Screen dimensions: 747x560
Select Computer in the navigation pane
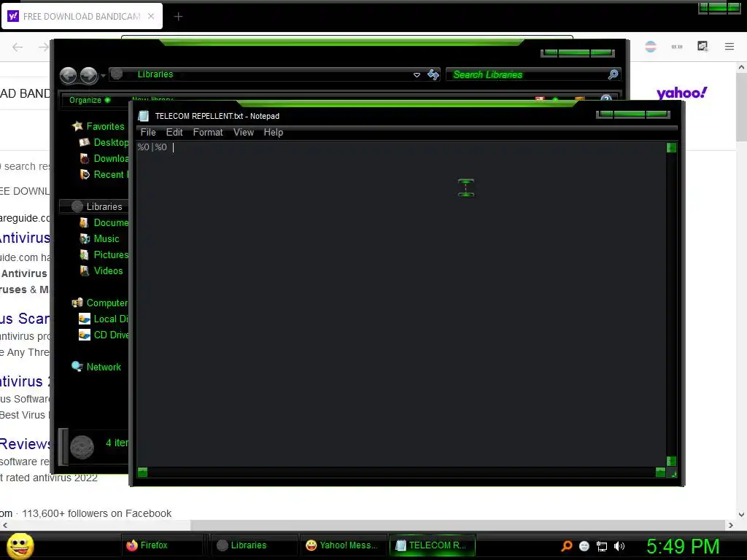[107, 303]
